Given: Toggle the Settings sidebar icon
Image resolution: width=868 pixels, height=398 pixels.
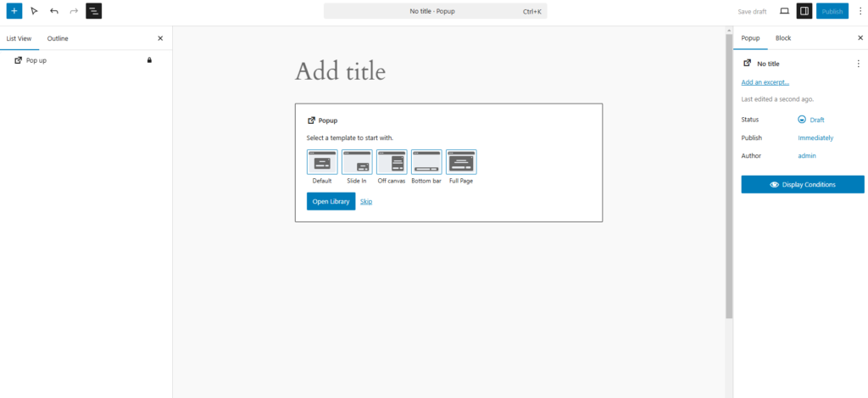Looking at the screenshot, I should point(804,11).
